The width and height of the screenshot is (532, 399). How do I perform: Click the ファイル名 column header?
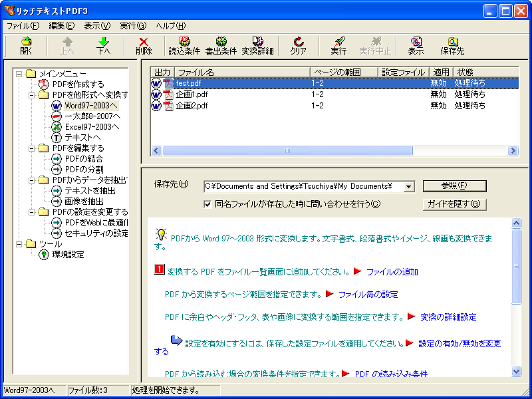[x=242, y=72]
